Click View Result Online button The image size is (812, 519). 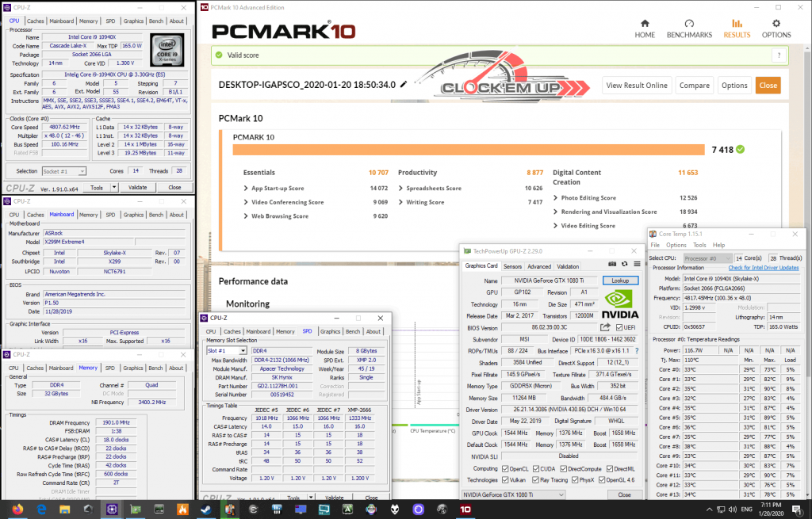click(637, 86)
